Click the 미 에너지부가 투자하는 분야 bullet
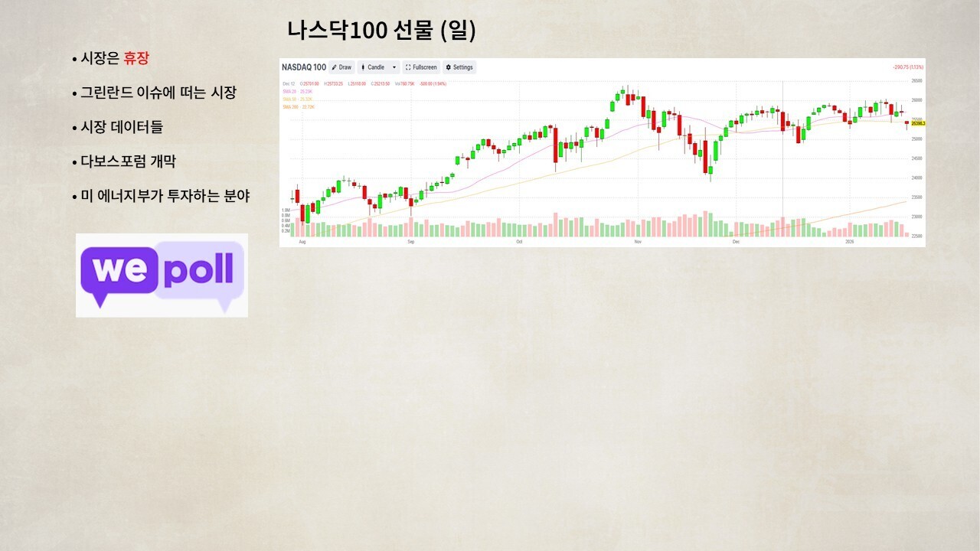 pyautogui.click(x=165, y=196)
